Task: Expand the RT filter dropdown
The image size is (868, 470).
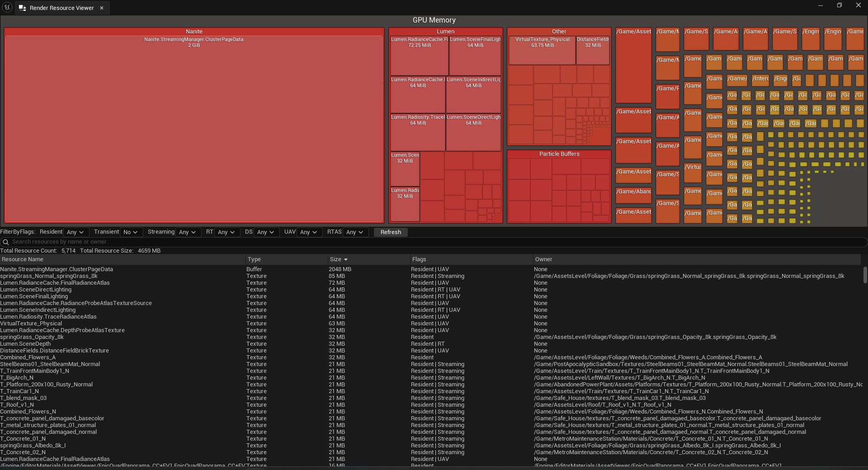Action: pos(226,232)
